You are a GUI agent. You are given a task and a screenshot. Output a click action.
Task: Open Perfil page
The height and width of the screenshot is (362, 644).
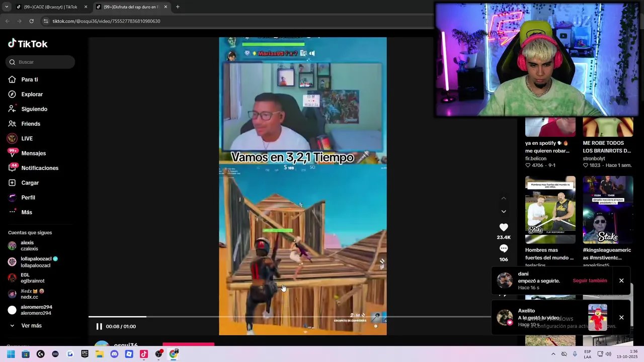coord(22,198)
